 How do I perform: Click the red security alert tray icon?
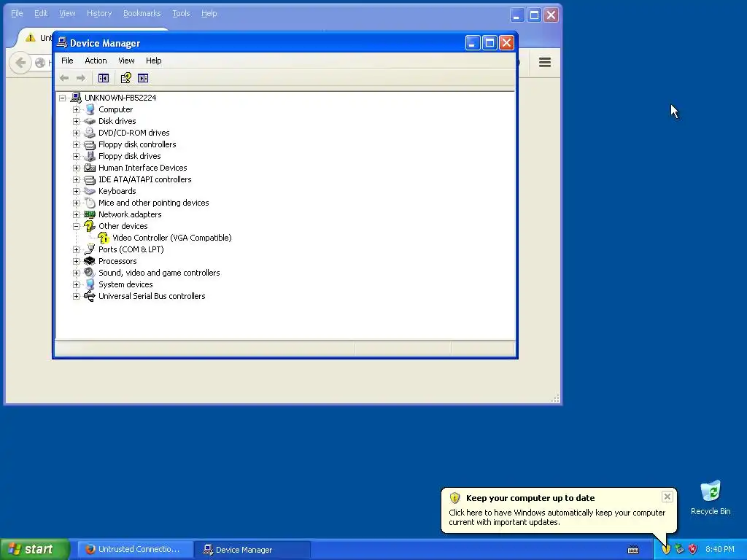tap(693, 550)
